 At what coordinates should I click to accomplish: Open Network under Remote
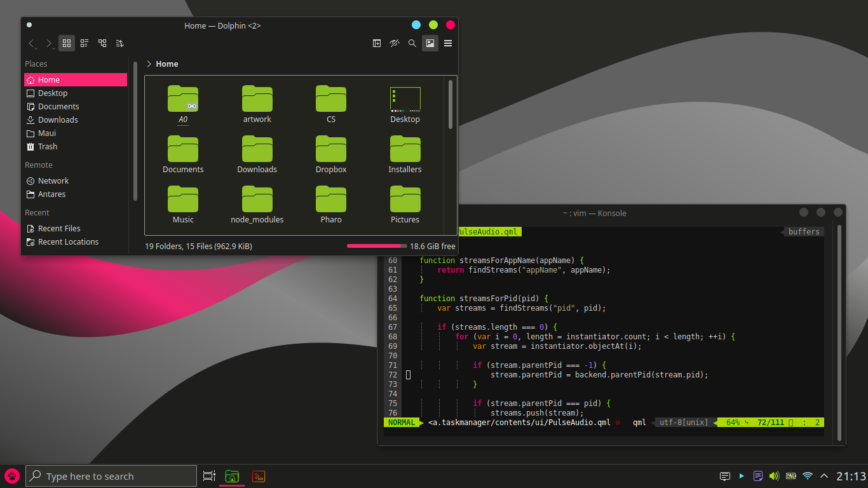click(x=76, y=181)
